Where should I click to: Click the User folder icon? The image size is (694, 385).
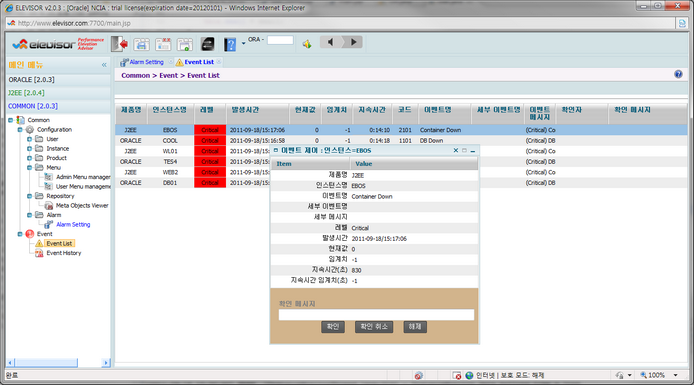click(x=39, y=139)
